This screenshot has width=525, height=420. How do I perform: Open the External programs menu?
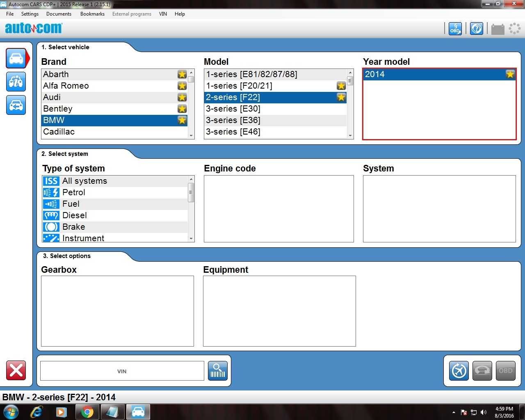pyautogui.click(x=132, y=14)
